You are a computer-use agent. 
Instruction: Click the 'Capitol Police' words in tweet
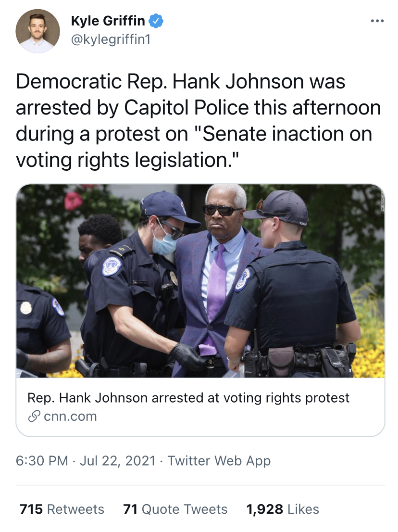(x=192, y=108)
